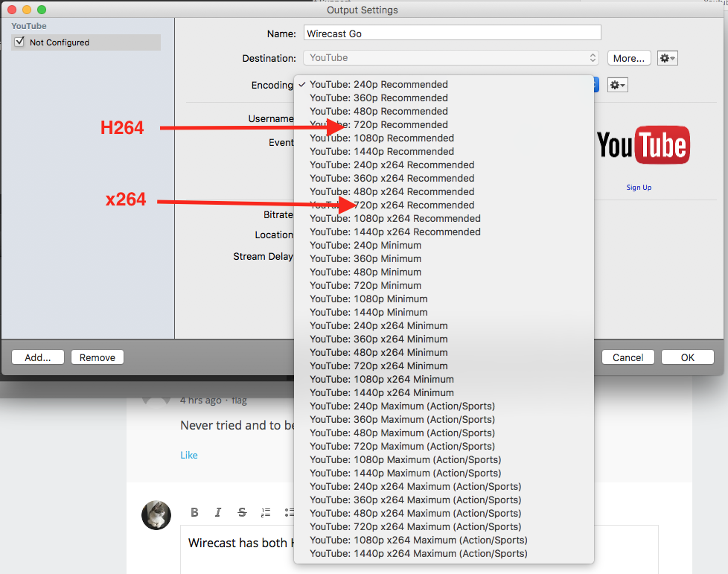Open the encoding gear settings icon
The image size is (728, 574).
[618, 85]
